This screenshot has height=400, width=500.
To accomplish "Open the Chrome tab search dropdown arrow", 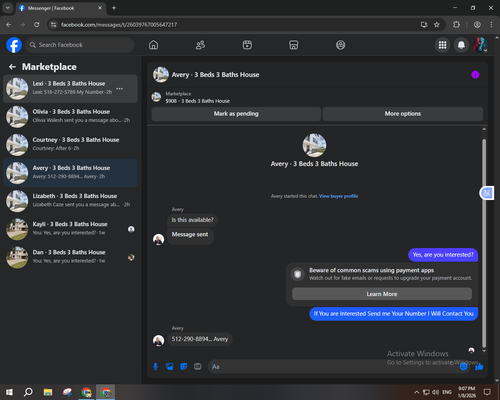I will [x=8, y=8].
